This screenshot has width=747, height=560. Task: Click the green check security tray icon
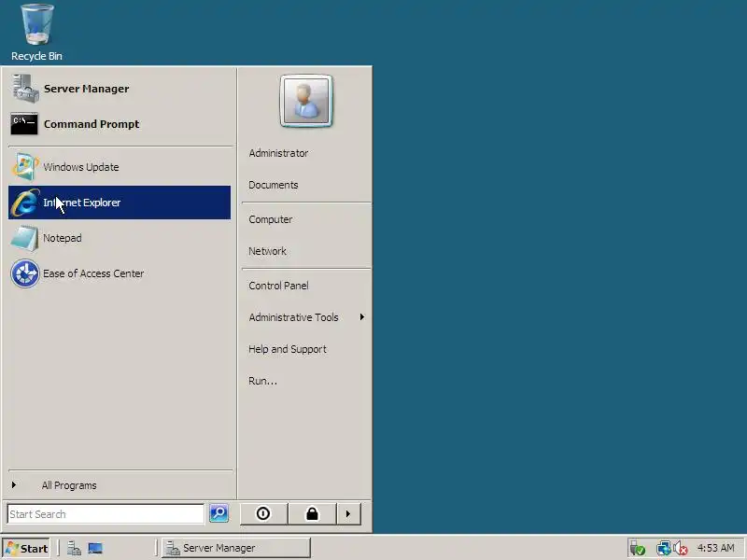point(638,549)
